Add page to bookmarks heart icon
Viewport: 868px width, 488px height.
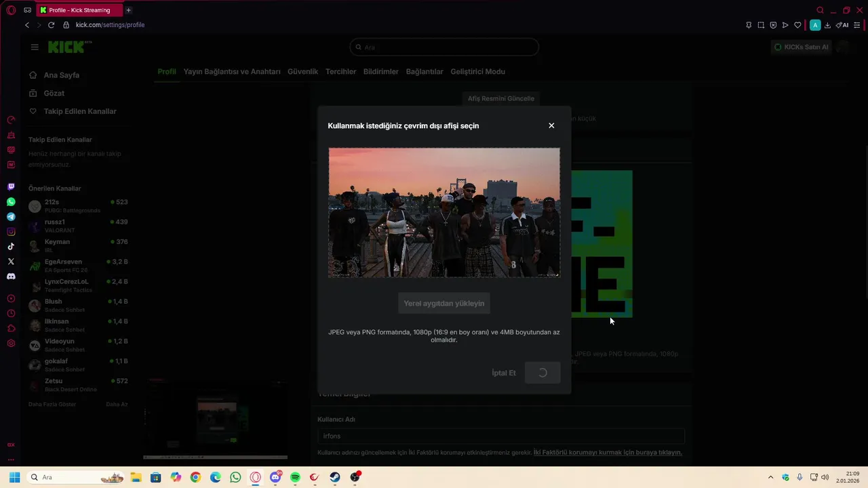click(797, 25)
